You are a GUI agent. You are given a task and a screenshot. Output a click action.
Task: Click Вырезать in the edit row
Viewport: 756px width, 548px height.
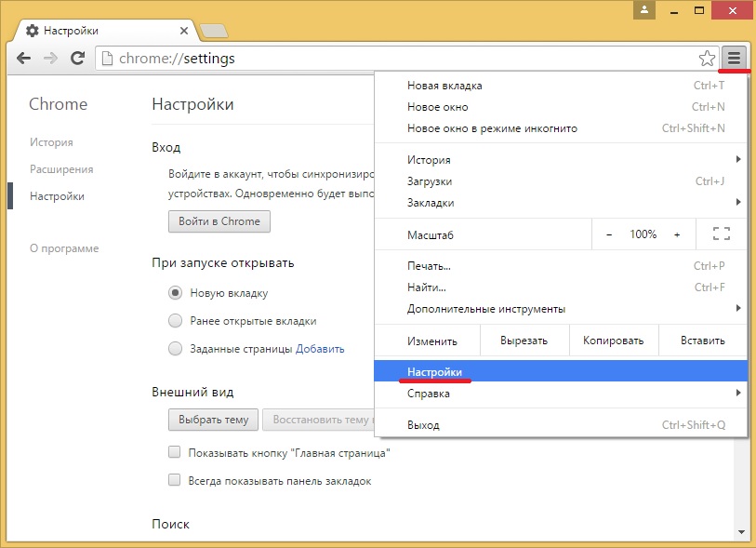(524, 341)
